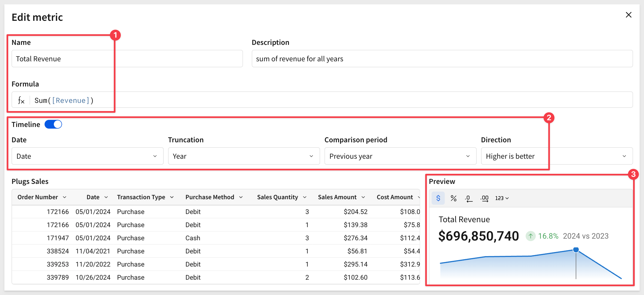Viewport: 644px width, 295px height.
Task: Open Order Number column header menu
Action: (x=65, y=197)
